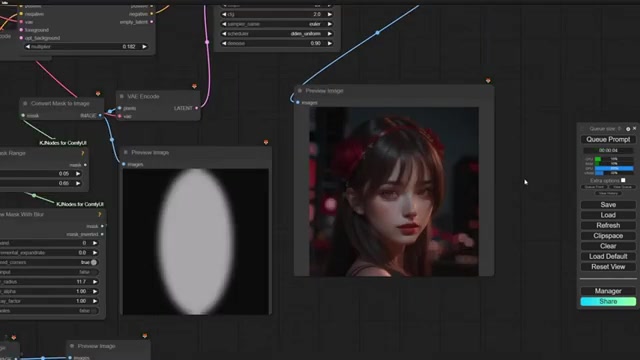The width and height of the screenshot is (640, 360).
Task: Click the Queue Front button
Action: pos(594,187)
